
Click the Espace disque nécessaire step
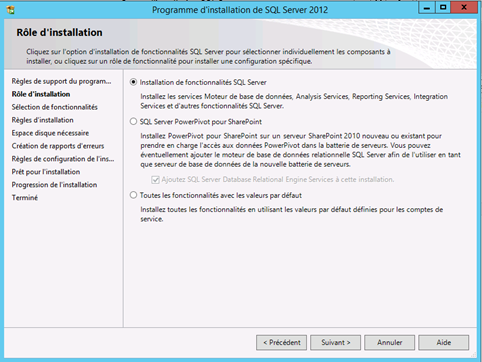pos(50,133)
